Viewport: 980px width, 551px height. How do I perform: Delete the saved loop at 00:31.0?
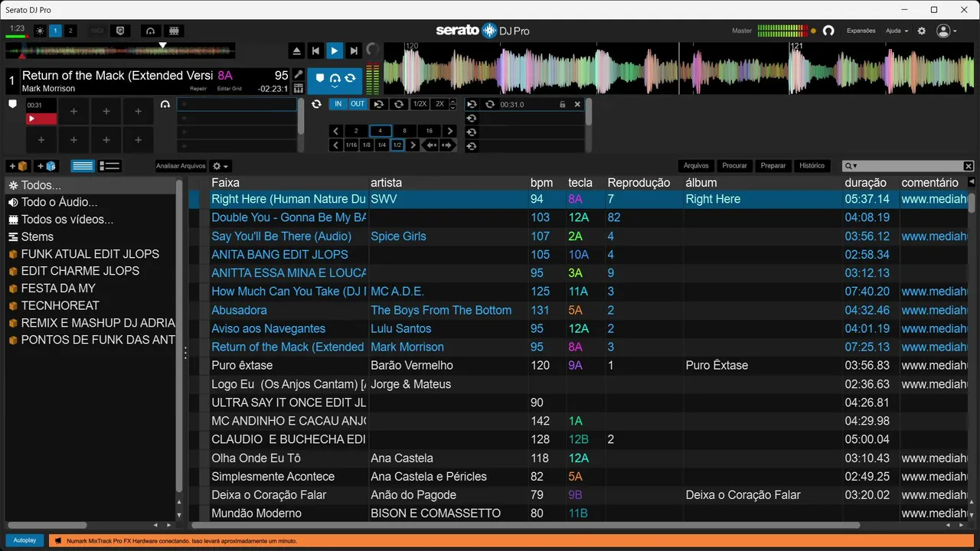[577, 104]
